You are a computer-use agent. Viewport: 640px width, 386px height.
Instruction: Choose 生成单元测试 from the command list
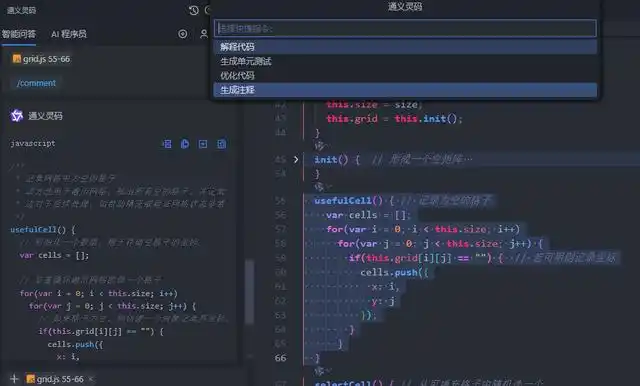pyautogui.click(x=405, y=61)
